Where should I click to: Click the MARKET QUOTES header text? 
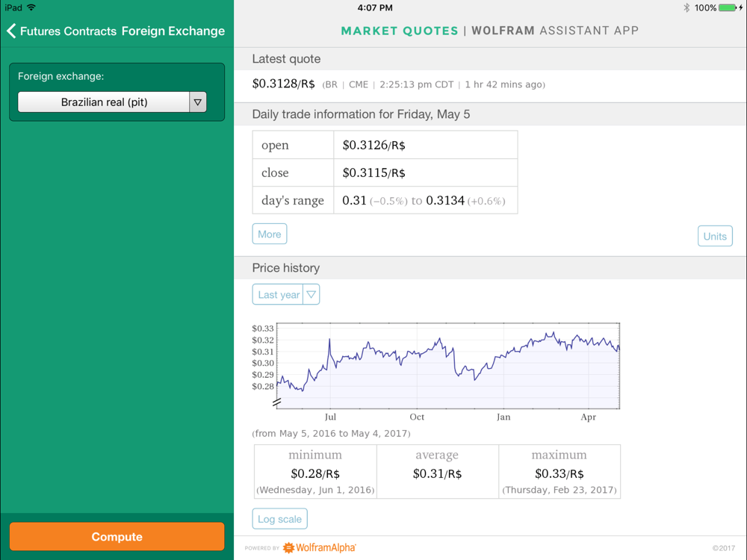(x=399, y=31)
